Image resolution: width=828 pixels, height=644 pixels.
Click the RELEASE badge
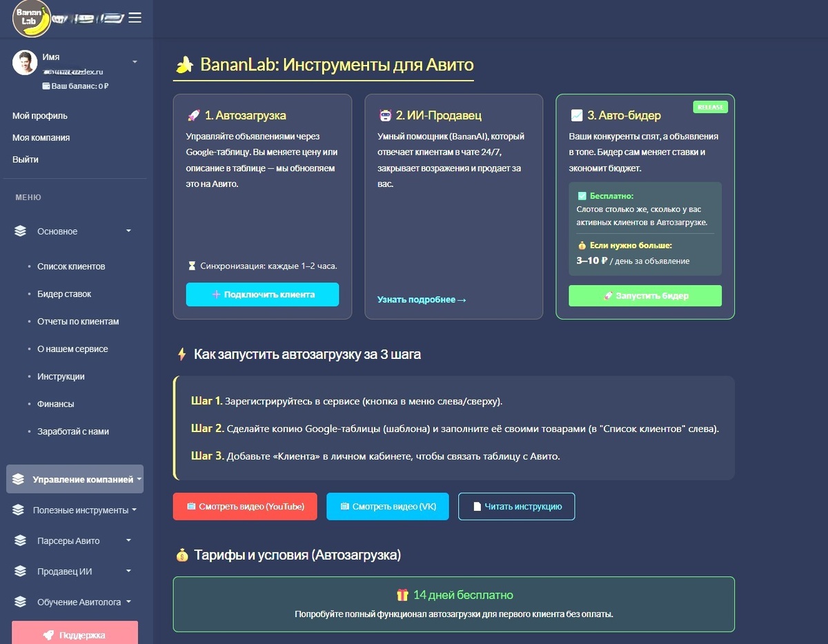tap(710, 107)
